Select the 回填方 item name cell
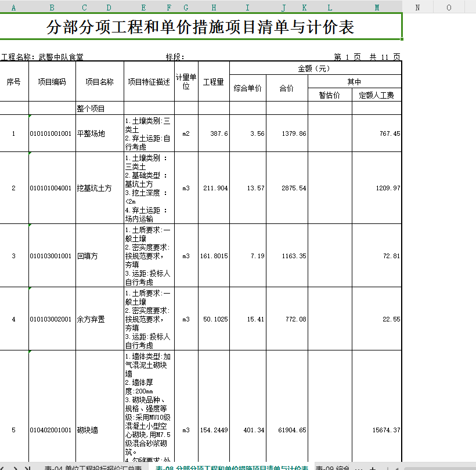476x470 pixels. (x=100, y=256)
